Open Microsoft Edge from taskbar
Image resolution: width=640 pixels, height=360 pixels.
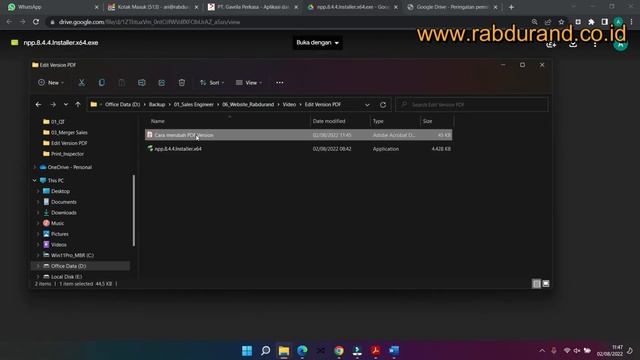[x=302, y=351]
